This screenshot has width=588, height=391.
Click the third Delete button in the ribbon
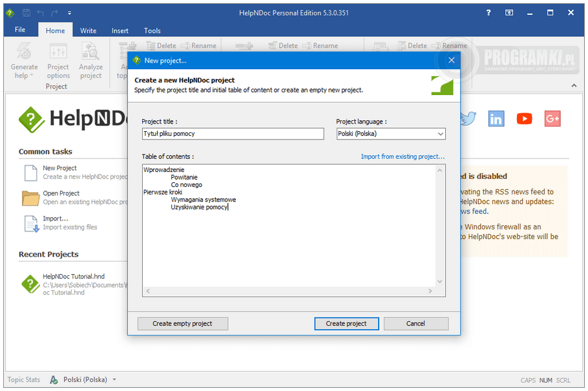[x=412, y=46]
